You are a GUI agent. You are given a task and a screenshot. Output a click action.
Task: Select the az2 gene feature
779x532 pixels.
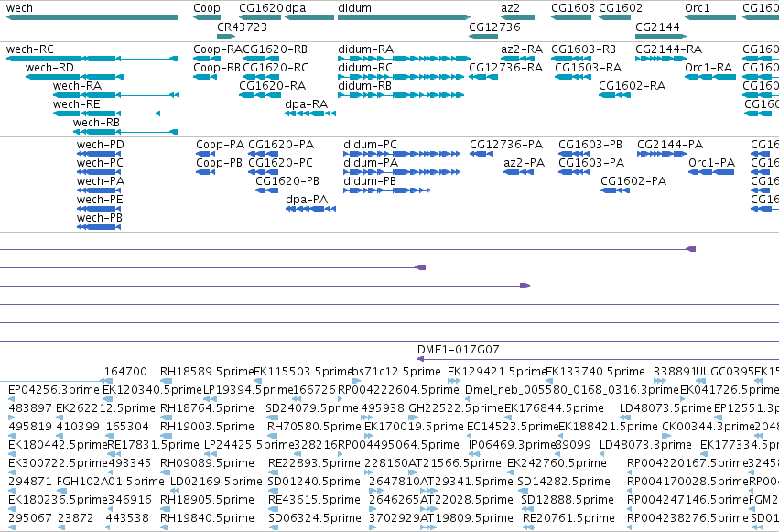click(518, 17)
